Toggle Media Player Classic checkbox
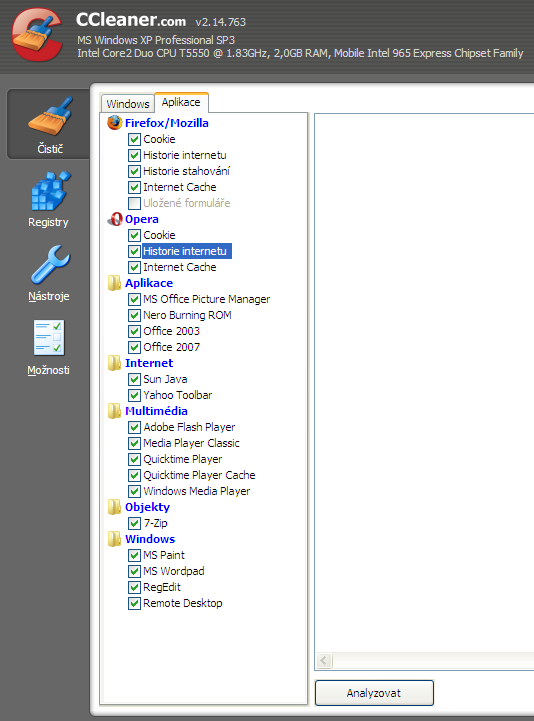Screen dimensions: 534x721 click(134, 443)
